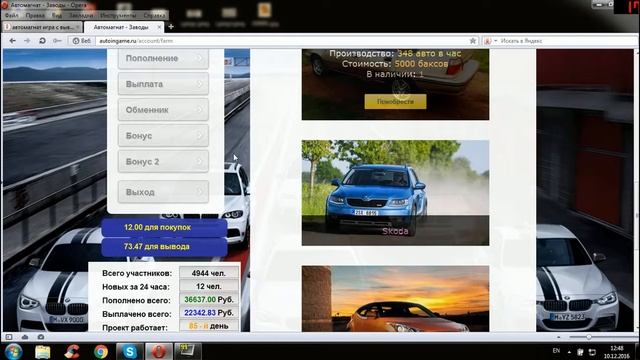Reload the page with the refresh icon

(42, 41)
